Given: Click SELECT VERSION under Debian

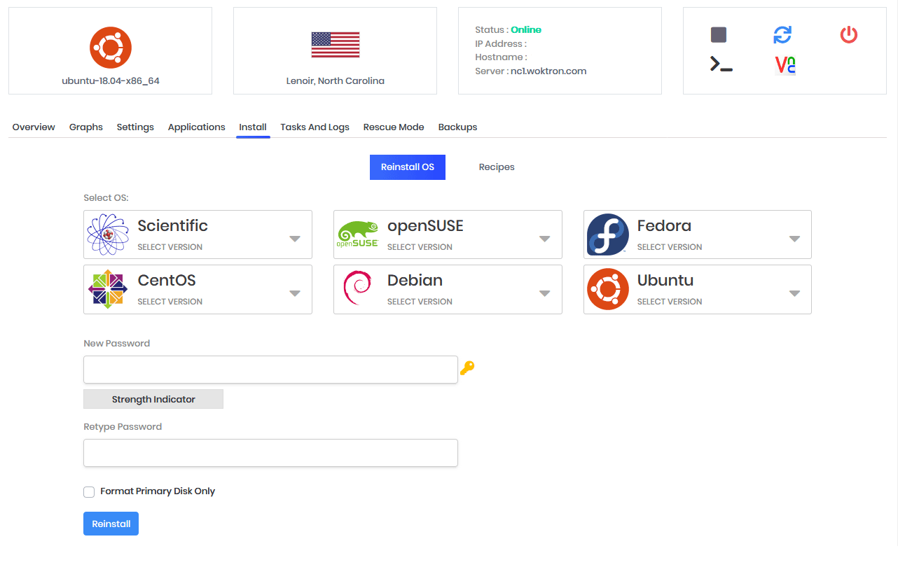Looking at the screenshot, I should pyautogui.click(x=420, y=302).
